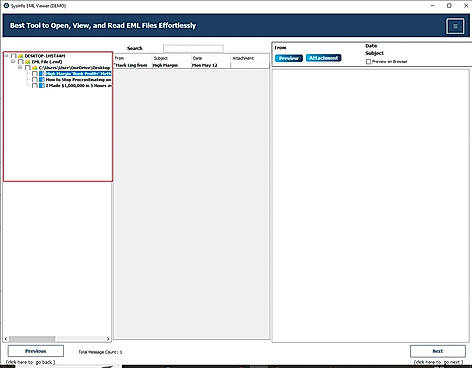Click the SysInfo app logo in title bar
Screen dimensions: 472x368
6,5
